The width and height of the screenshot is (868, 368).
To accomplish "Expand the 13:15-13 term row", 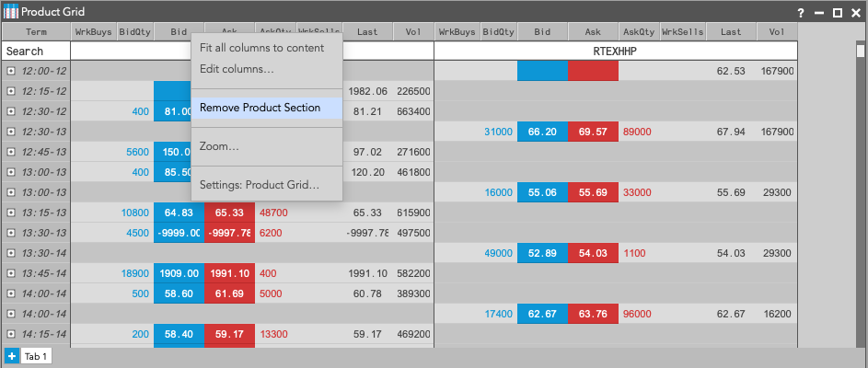I will tap(11, 213).
